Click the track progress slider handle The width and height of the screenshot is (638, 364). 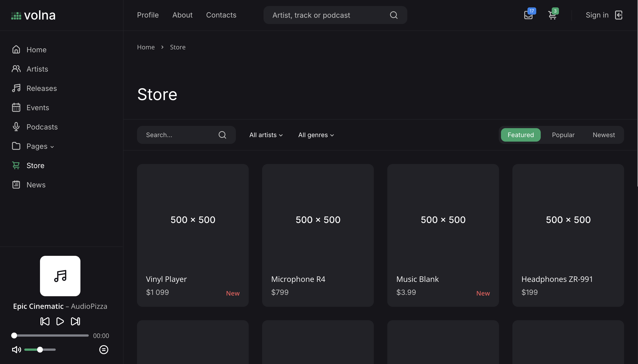point(14,335)
